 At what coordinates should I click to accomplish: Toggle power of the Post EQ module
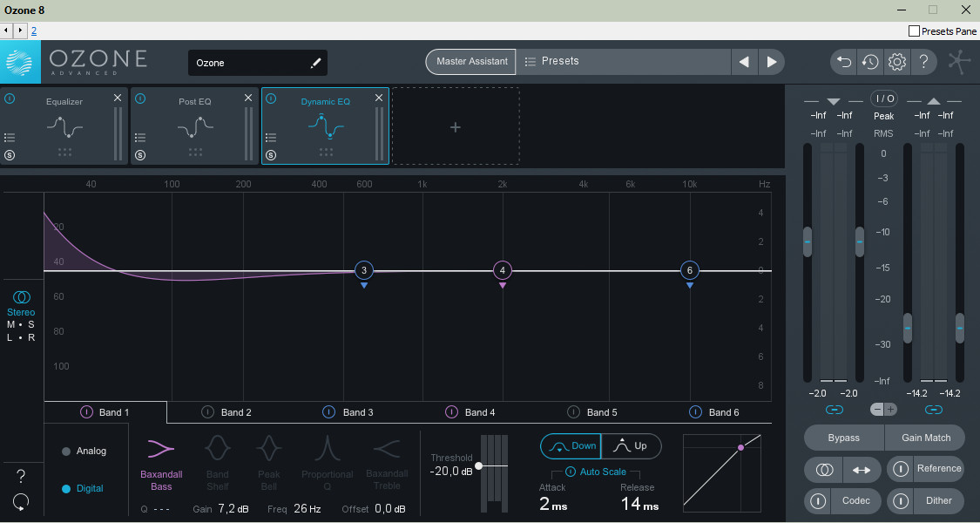(x=140, y=98)
